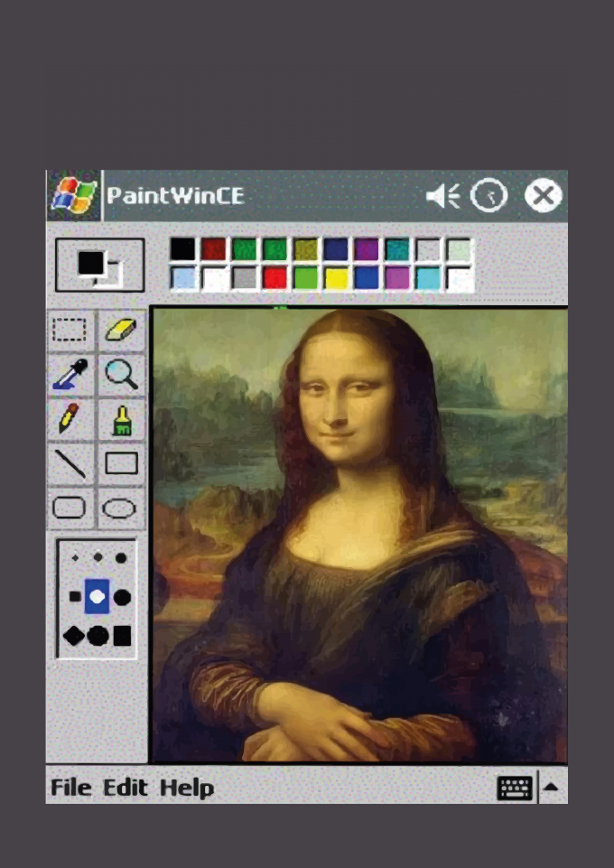614x868 pixels.
Task: Pick the smallest circle brush tip
Action: pyautogui.click(x=121, y=558)
